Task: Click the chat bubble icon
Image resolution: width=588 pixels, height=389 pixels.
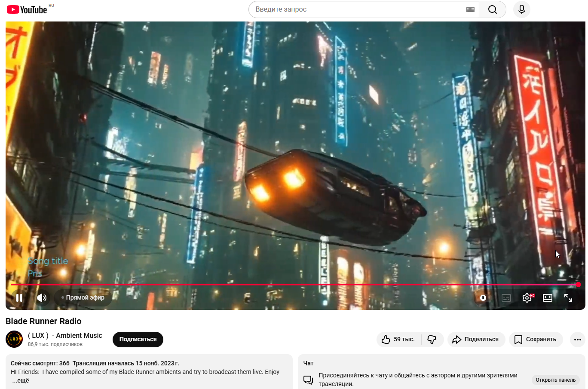Action: [x=308, y=380]
